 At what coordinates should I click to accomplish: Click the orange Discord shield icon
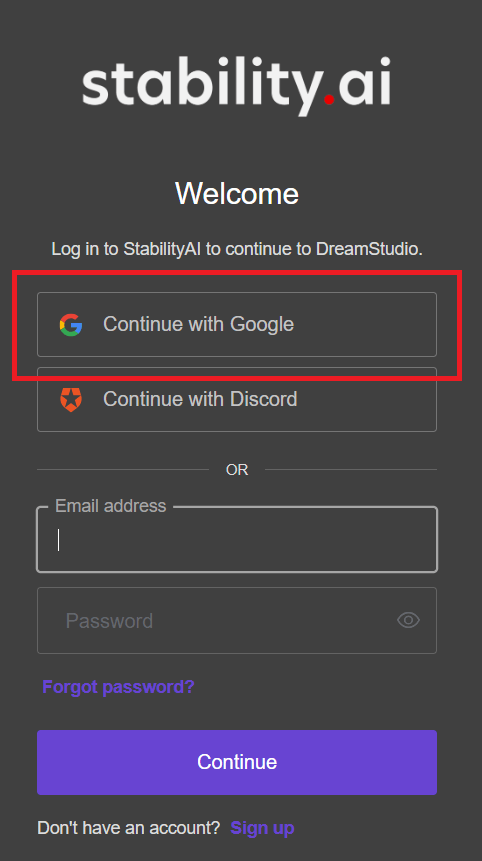pos(71,399)
